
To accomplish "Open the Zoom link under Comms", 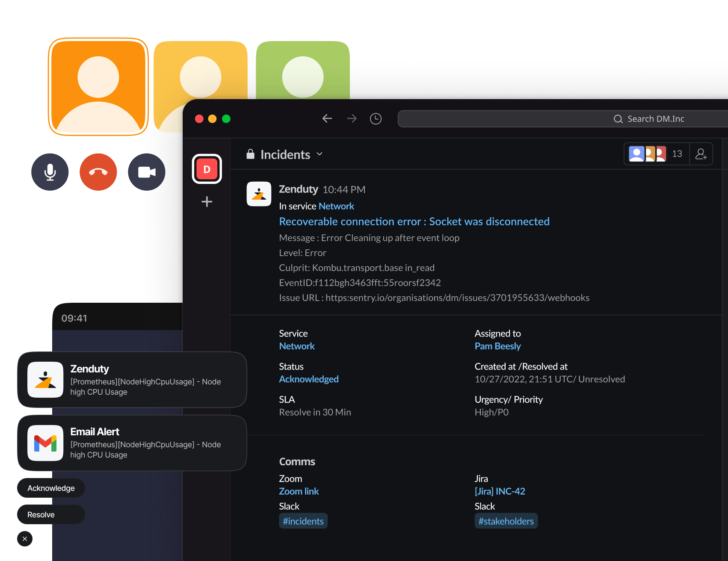I will (299, 491).
